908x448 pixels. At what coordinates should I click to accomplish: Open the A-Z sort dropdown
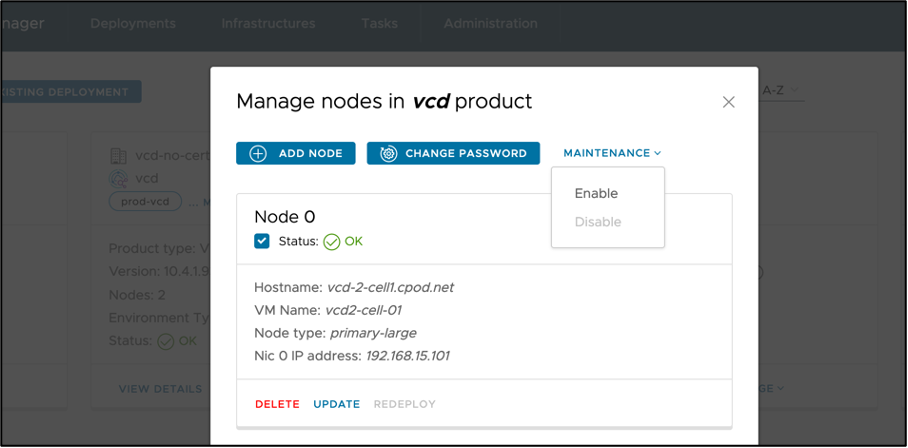click(780, 90)
